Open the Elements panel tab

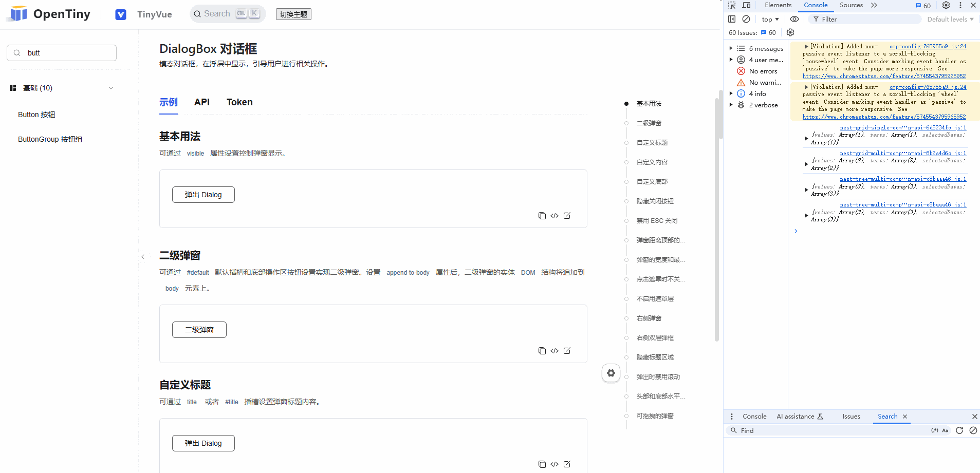pos(778,5)
